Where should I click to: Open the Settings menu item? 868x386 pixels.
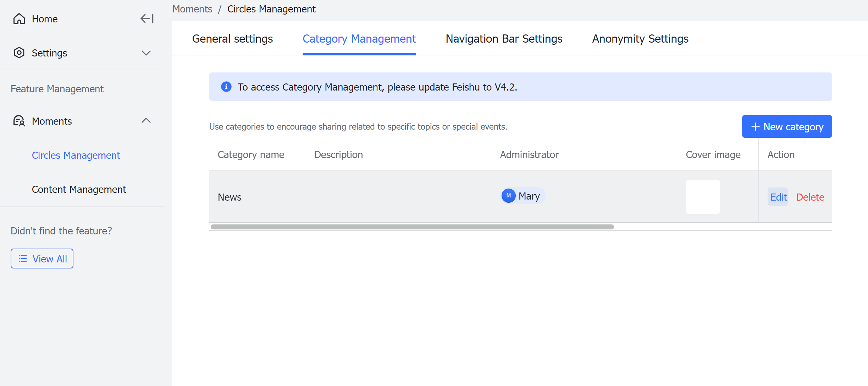pos(49,53)
